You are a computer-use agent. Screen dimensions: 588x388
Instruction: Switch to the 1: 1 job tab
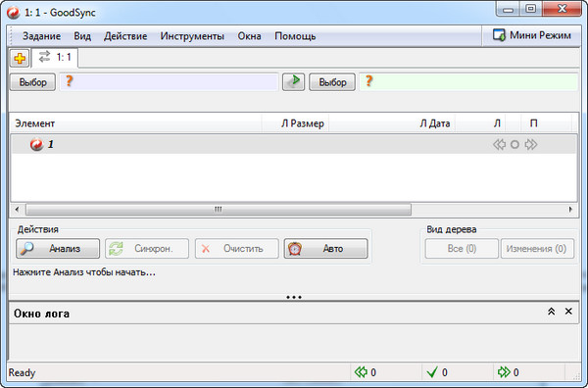[x=55, y=58]
